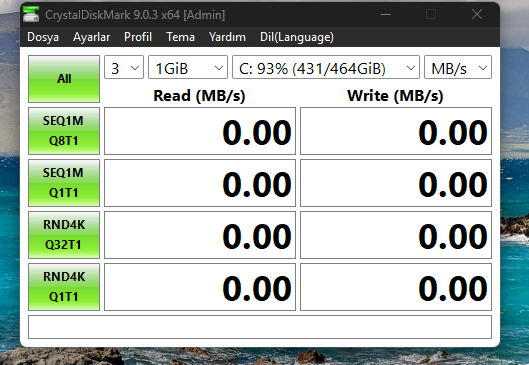Run the RND4K Q1T1 test
This screenshot has width=529, height=365.
pos(64,287)
